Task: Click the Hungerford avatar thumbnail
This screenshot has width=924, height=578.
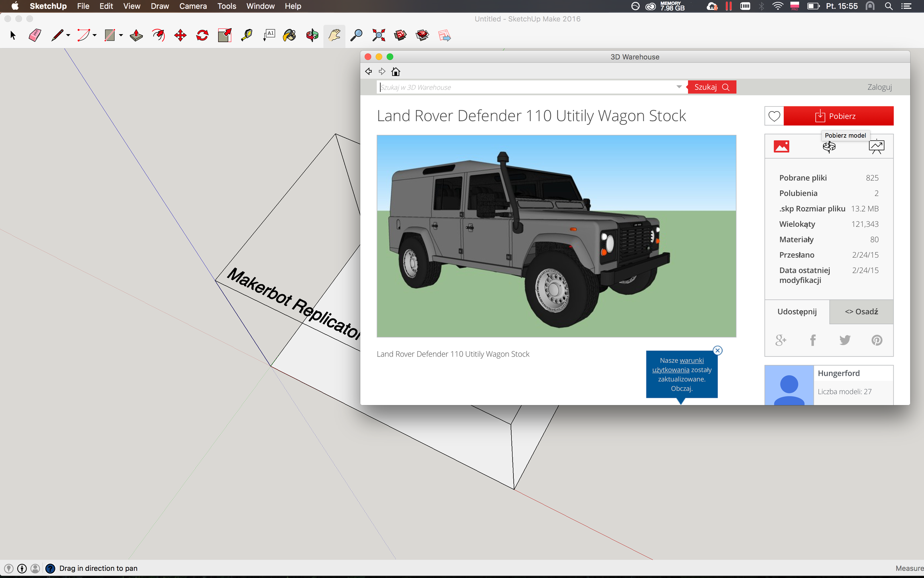Action: click(789, 385)
